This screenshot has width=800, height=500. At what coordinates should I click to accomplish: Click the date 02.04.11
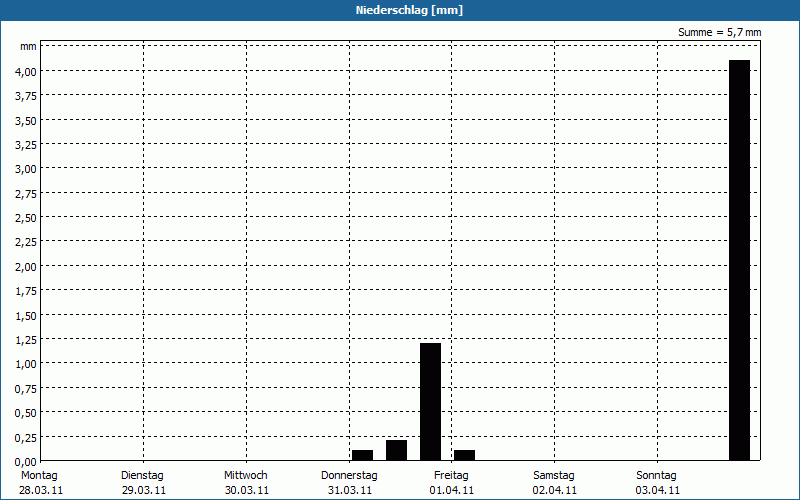[555, 491]
